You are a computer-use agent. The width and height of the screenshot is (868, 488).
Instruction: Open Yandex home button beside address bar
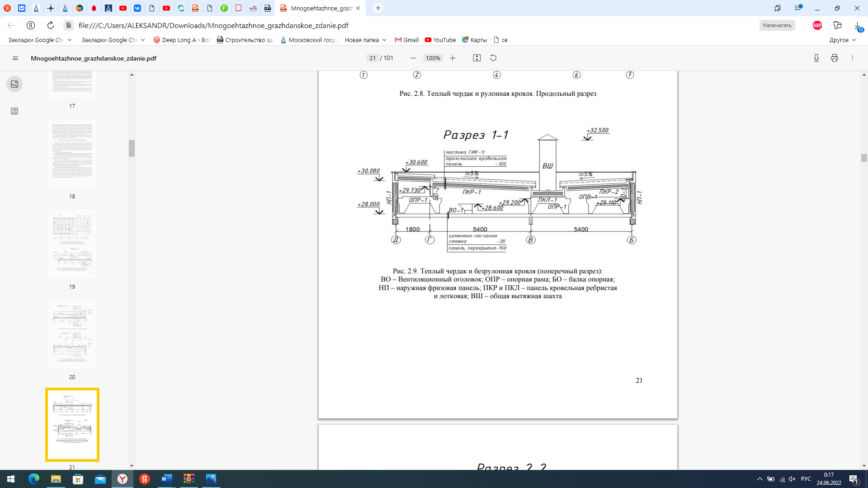click(x=31, y=25)
